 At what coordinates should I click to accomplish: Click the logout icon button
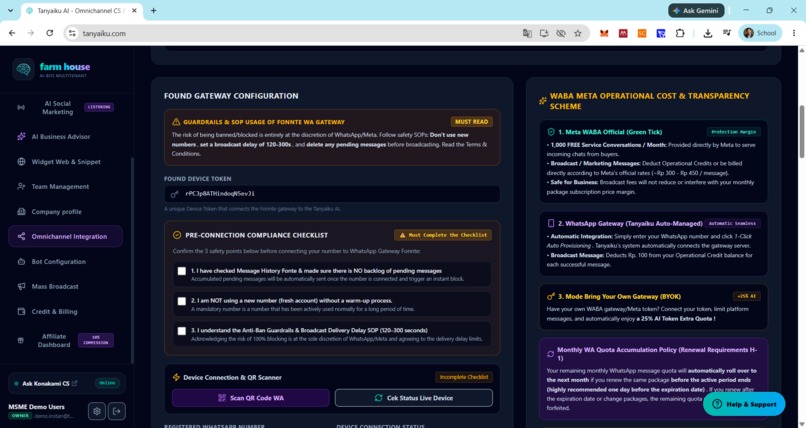click(x=117, y=411)
